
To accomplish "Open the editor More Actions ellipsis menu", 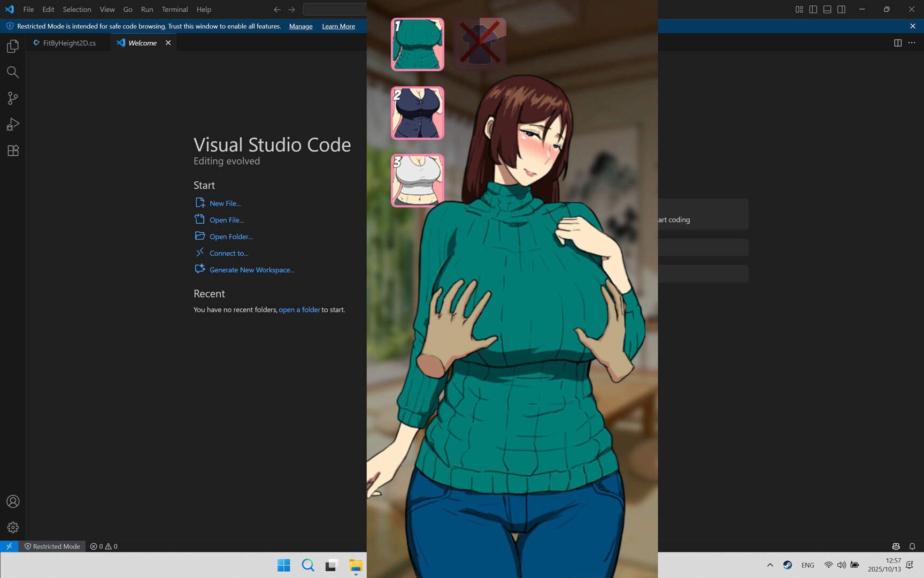I will [912, 43].
